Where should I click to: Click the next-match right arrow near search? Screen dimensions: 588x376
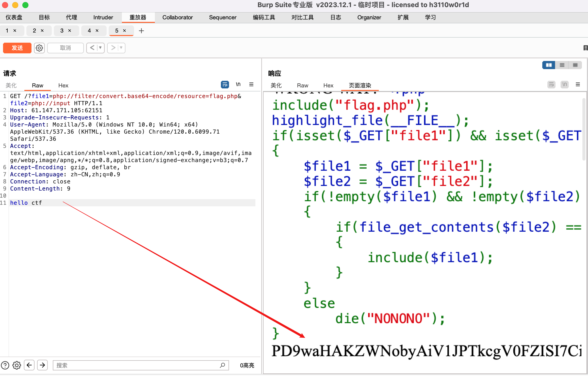point(42,365)
